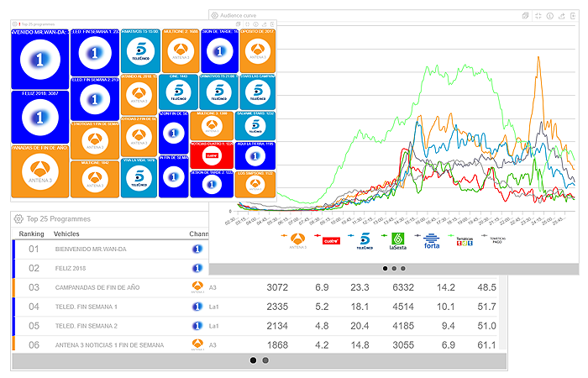The width and height of the screenshot is (588, 378).
Task: Sort table by Vehicles column header
Action: click(x=66, y=234)
